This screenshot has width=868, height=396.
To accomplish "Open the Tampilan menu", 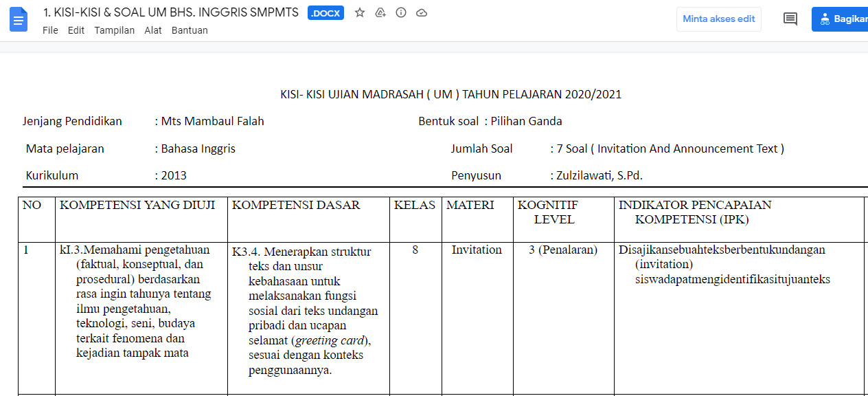I will click(115, 30).
